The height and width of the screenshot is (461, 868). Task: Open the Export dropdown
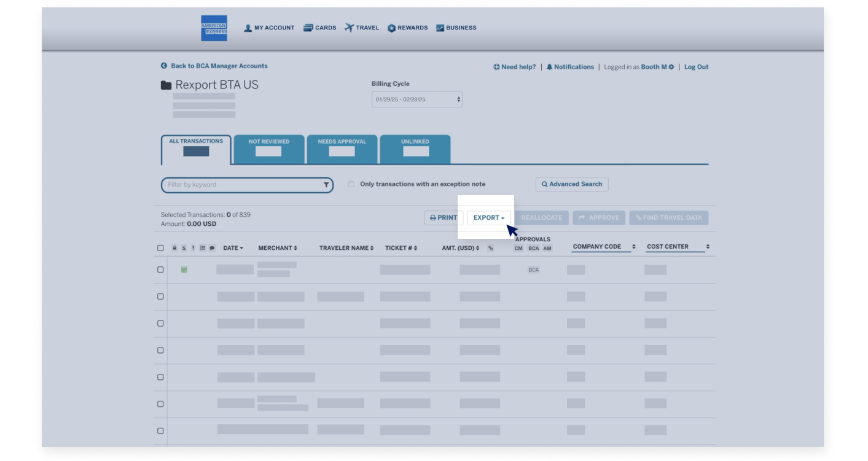click(x=488, y=217)
